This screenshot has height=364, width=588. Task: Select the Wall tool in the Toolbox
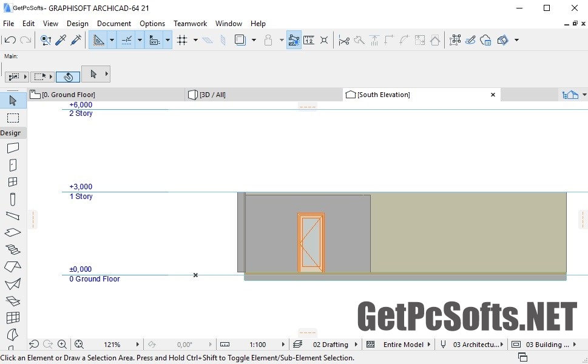13,147
